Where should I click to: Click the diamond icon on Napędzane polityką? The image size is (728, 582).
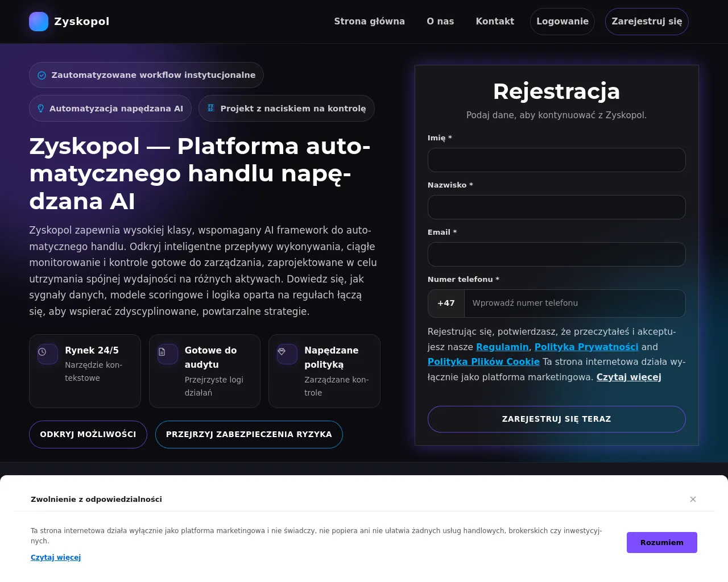tap(282, 352)
